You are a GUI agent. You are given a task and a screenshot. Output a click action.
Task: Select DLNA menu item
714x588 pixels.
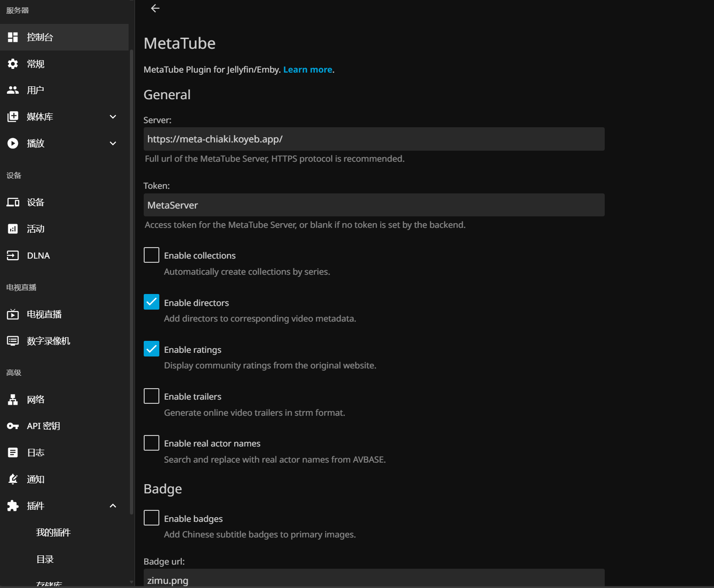pos(64,255)
